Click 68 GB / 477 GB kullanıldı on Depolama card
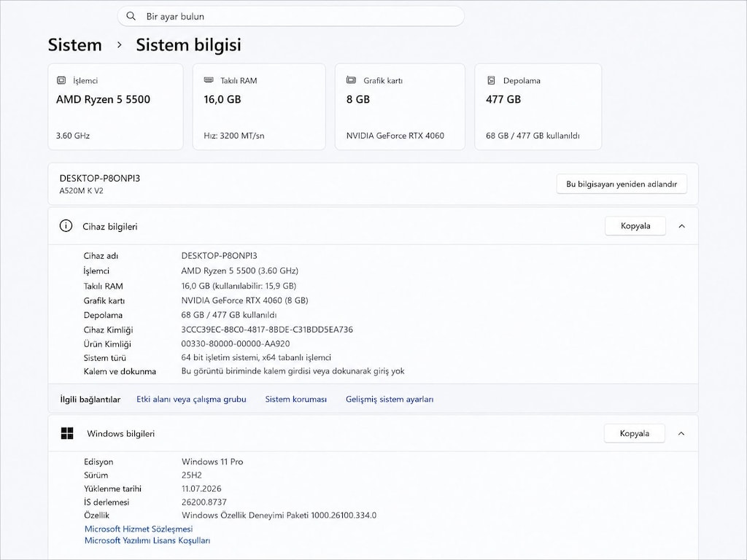Viewport: 747px width, 560px height. (533, 136)
